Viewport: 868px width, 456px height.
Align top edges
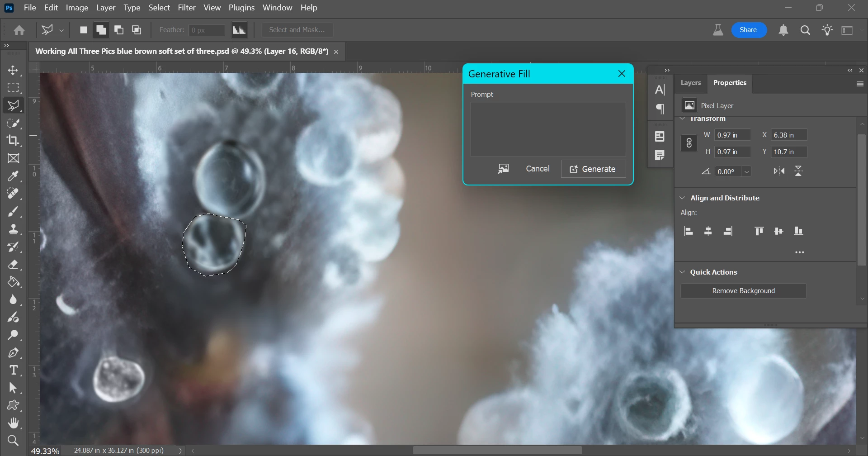(x=759, y=231)
